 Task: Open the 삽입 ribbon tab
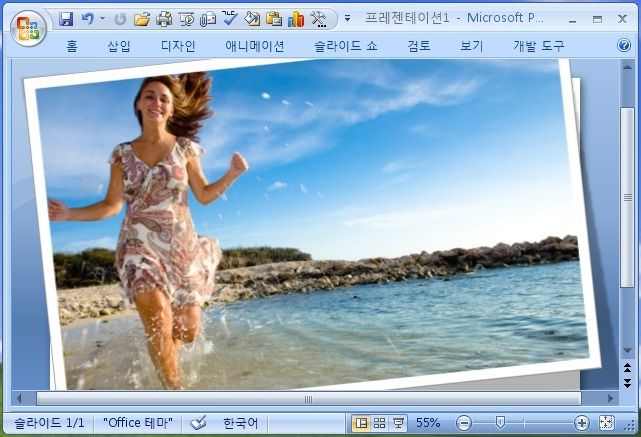[119, 46]
